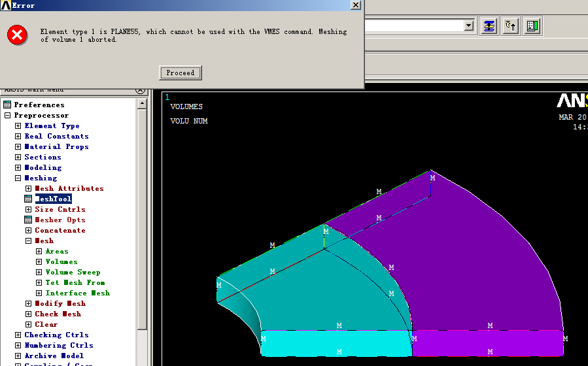
Task: Expand the Archive Model node
Action: [x=18, y=356]
